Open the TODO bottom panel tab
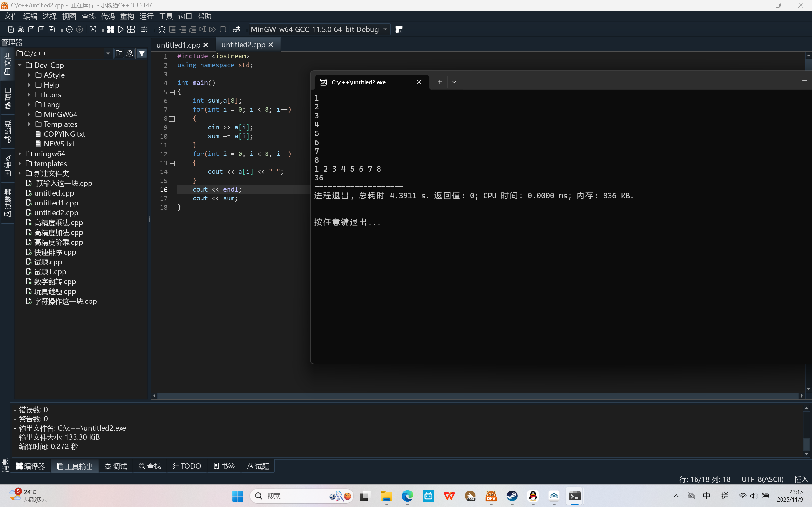This screenshot has height=507, width=812. (x=187, y=466)
